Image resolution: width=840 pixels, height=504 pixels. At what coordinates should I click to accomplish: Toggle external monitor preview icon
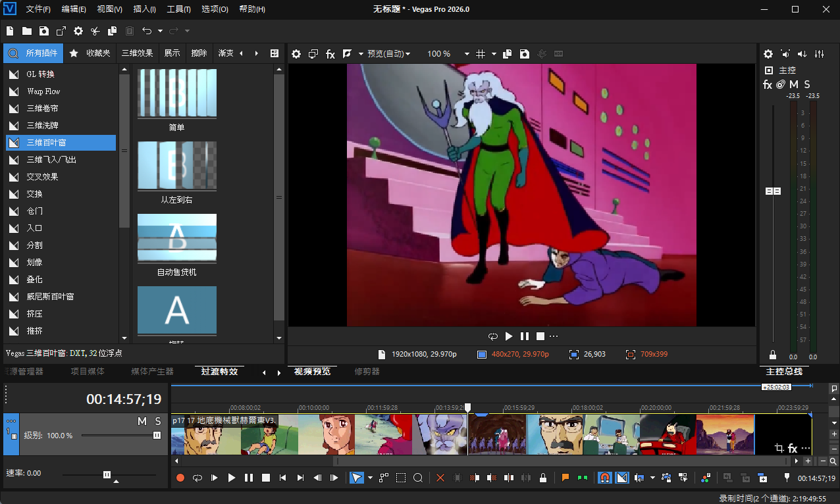[x=313, y=54]
